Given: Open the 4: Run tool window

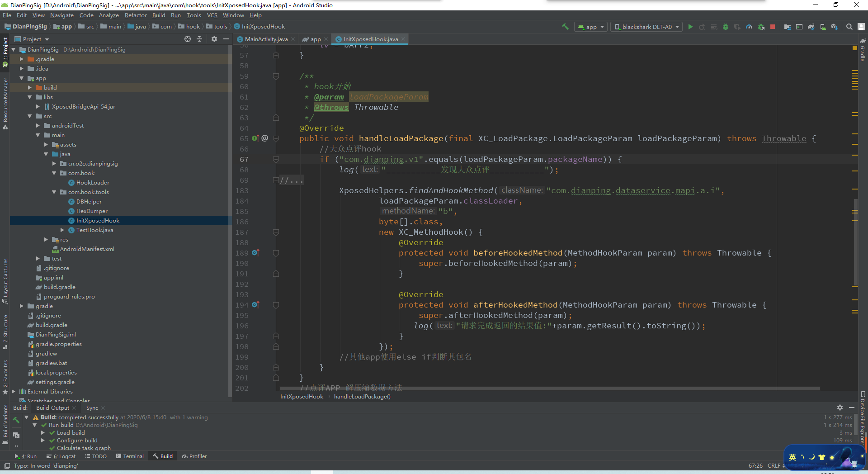Looking at the screenshot, I should (x=25, y=456).
